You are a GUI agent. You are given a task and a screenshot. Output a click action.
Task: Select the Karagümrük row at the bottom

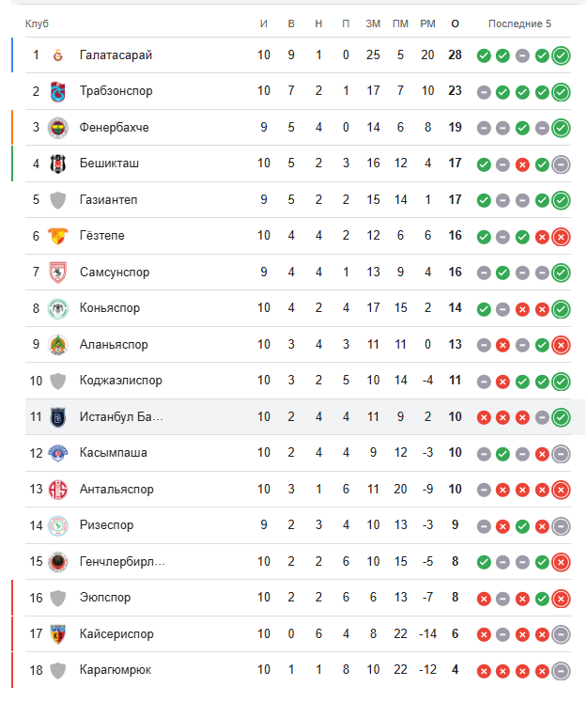(x=116, y=670)
